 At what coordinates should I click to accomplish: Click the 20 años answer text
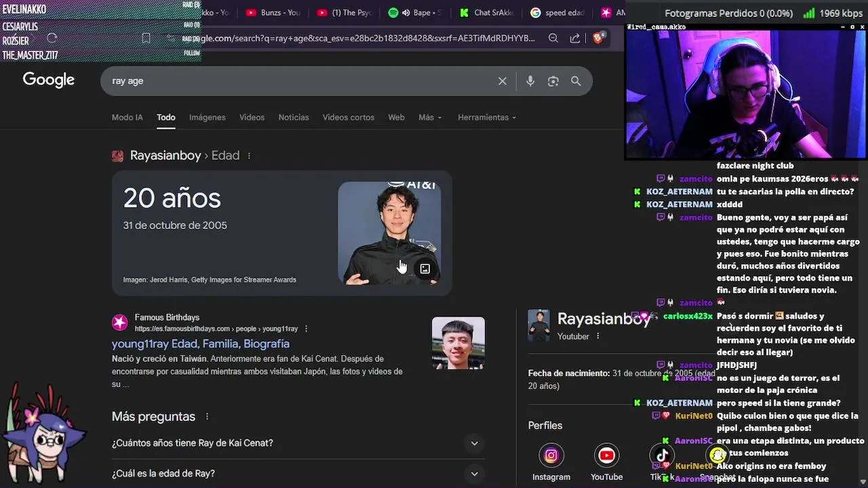coord(172,199)
